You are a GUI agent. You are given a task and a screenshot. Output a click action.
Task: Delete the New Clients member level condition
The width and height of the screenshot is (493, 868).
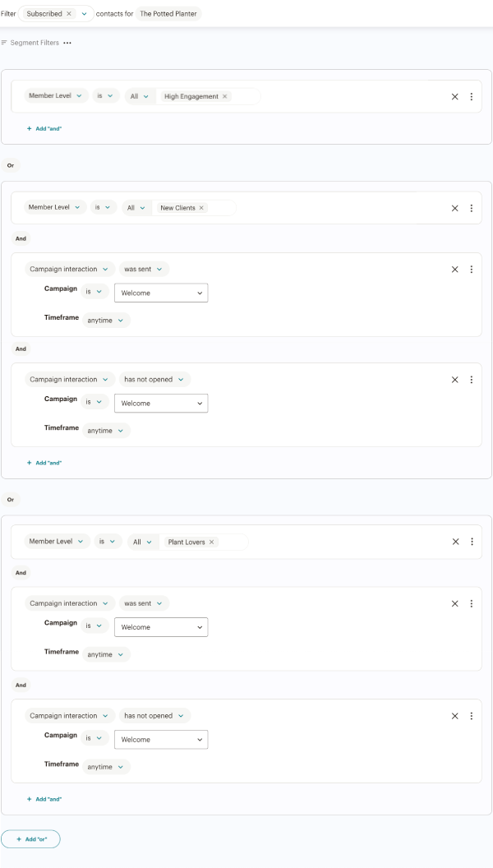(x=454, y=208)
